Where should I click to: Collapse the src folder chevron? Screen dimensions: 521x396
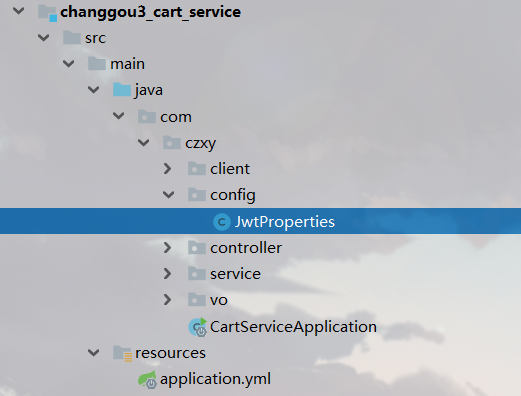point(43,38)
